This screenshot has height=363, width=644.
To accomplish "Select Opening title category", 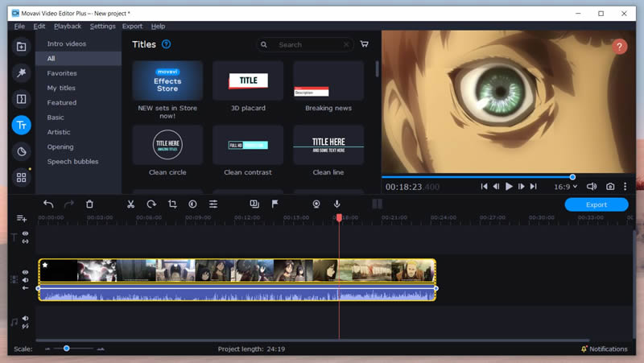I will coord(60,147).
